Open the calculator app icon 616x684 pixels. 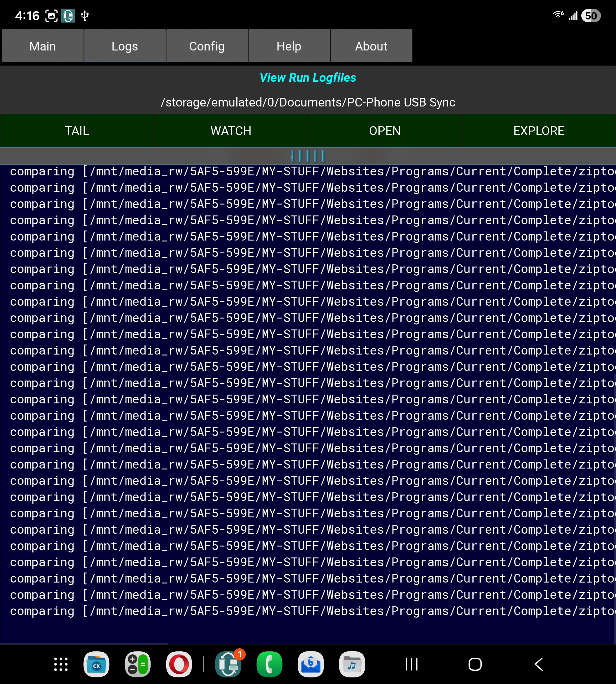coord(138,664)
